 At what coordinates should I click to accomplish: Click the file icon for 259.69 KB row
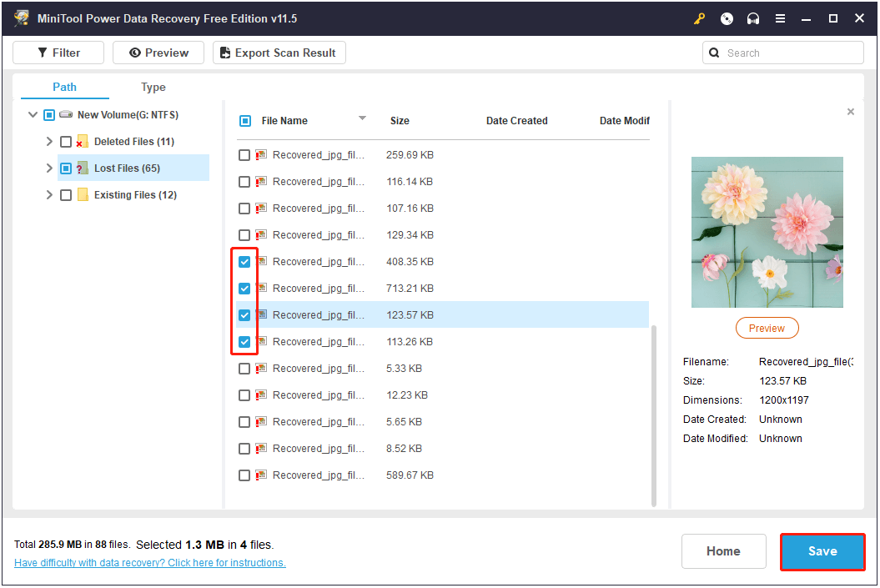point(261,155)
